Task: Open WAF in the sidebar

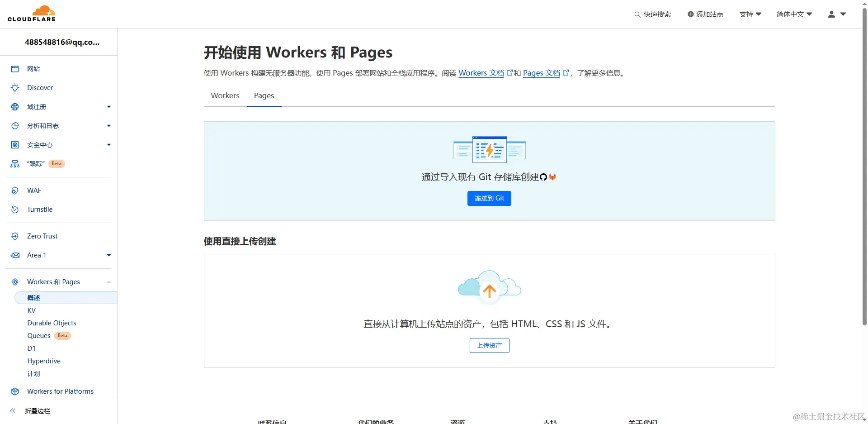Action: pos(34,191)
